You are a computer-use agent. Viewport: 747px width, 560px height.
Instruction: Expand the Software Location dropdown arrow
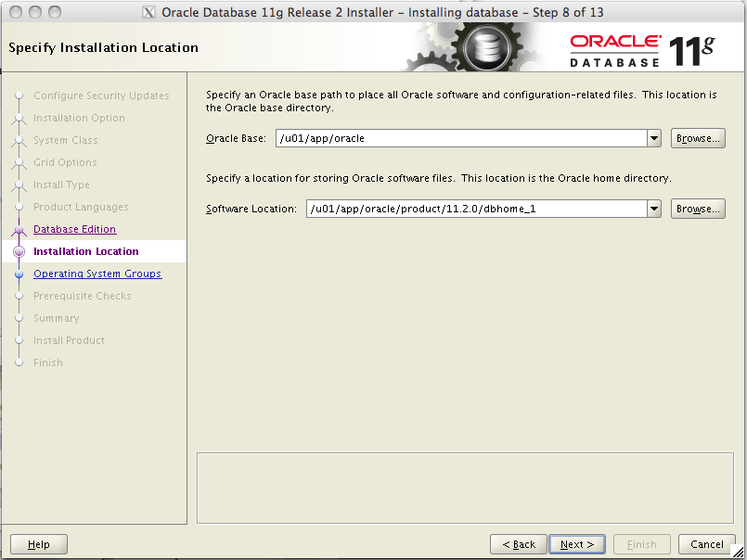654,209
